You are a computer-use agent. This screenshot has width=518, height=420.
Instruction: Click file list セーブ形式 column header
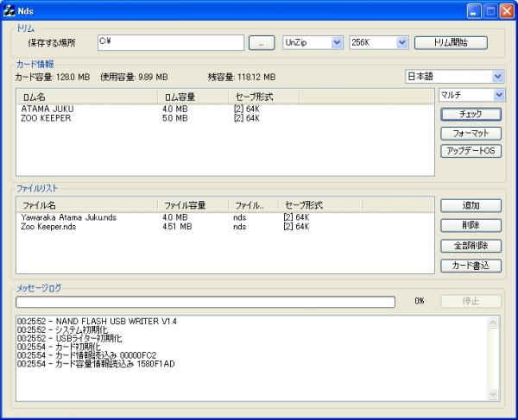coord(321,205)
